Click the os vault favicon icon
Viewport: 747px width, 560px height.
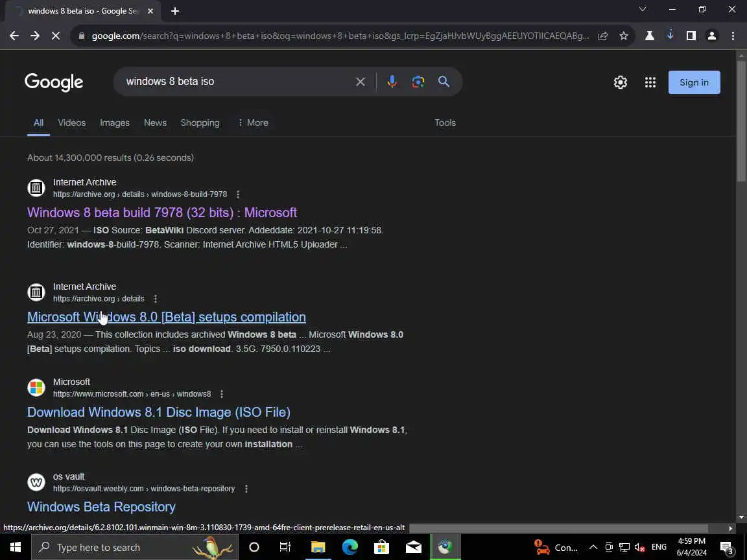(36, 482)
